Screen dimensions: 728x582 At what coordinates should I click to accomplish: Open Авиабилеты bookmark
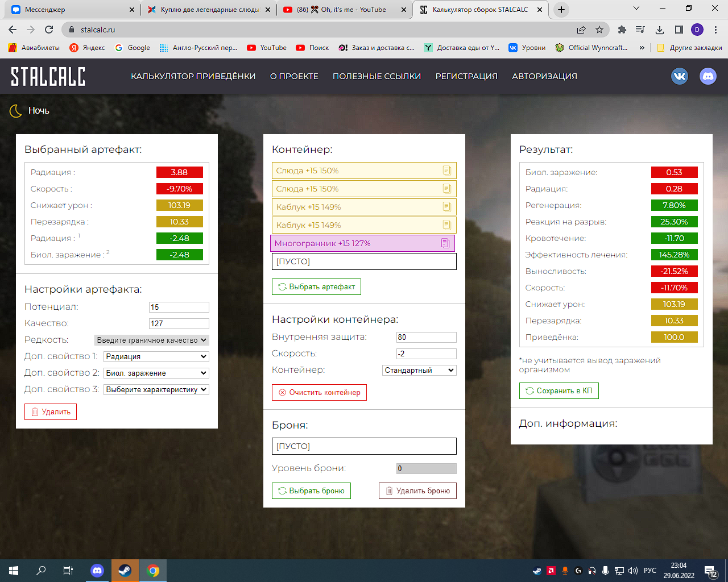click(34, 48)
